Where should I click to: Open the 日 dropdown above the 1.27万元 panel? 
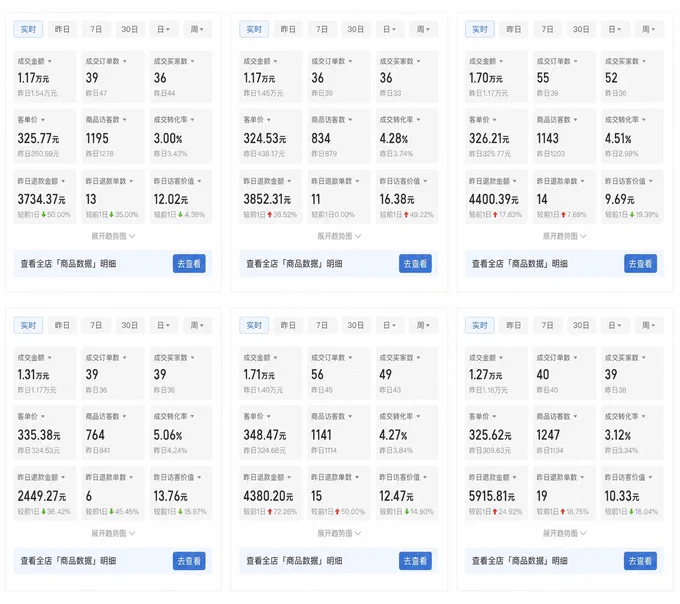(615, 325)
